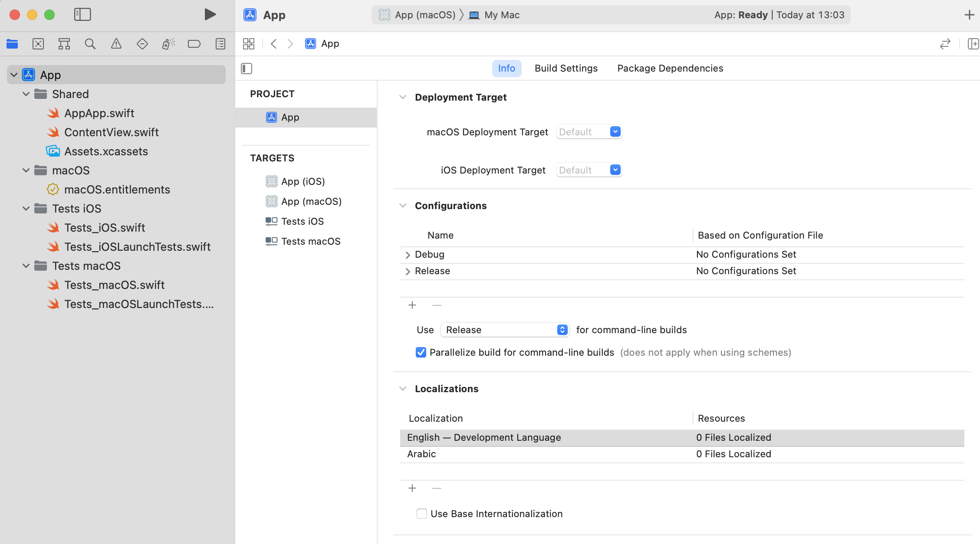Click the navigator toggle sidebar icon
Image resolution: width=980 pixels, height=544 pixels.
[82, 15]
